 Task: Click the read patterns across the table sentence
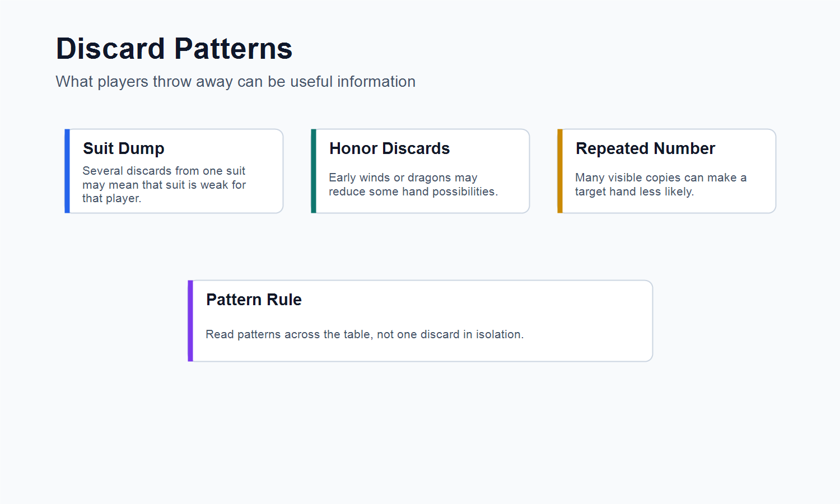click(365, 334)
